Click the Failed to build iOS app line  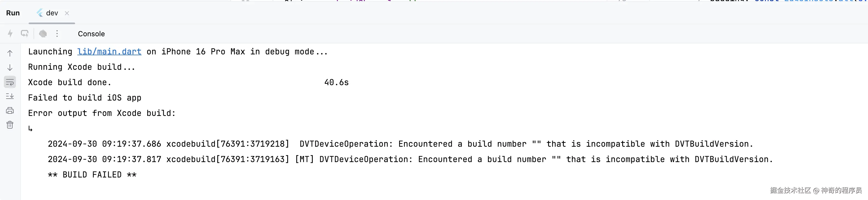click(x=84, y=98)
